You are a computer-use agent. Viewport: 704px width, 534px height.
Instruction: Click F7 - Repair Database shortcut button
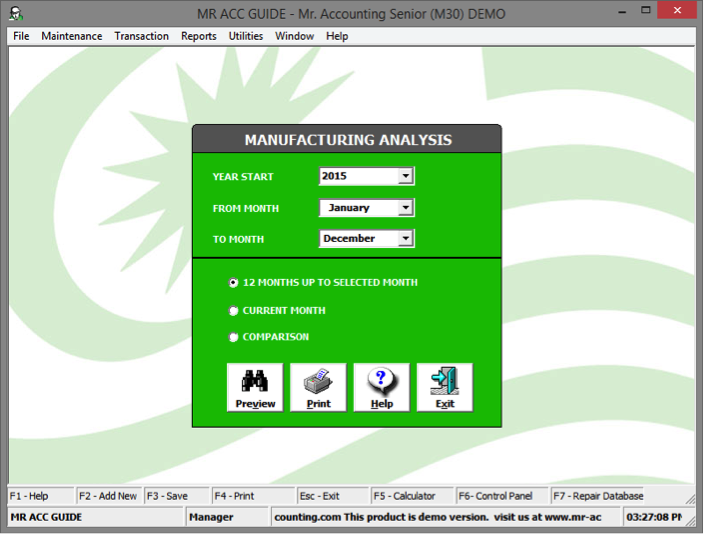598,496
